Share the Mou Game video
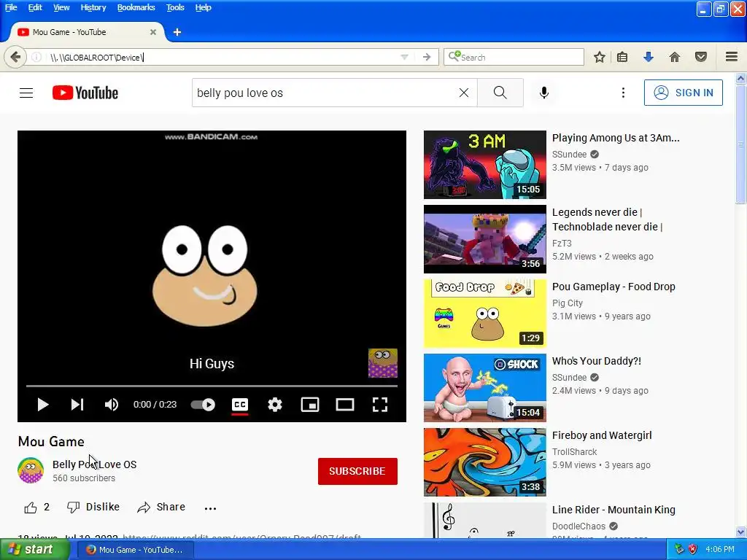Viewport: 747px width, 560px height. [x=161, y=507]
